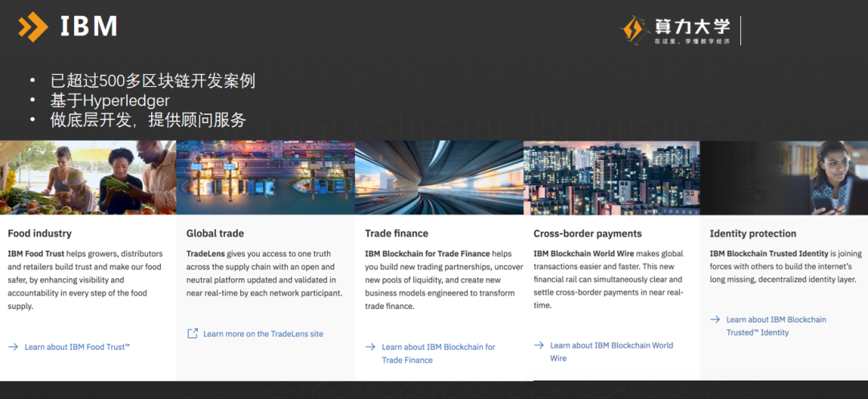
Task: Click the 算力大学 title text
Action: 692,26
